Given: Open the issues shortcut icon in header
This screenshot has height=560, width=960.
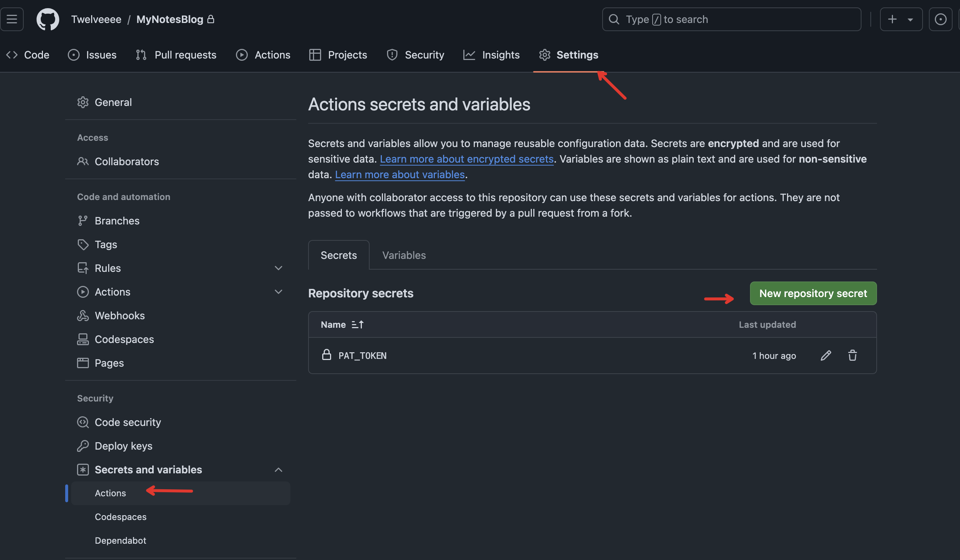Looking at the screenshot, I should 940,19.
